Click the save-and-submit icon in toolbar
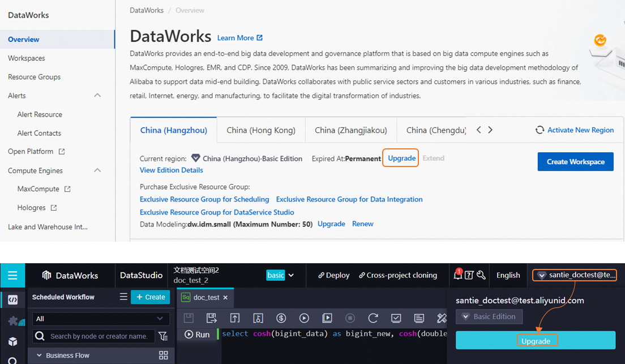This screenshot has height=364, width=625. click(x=212, y=318)
